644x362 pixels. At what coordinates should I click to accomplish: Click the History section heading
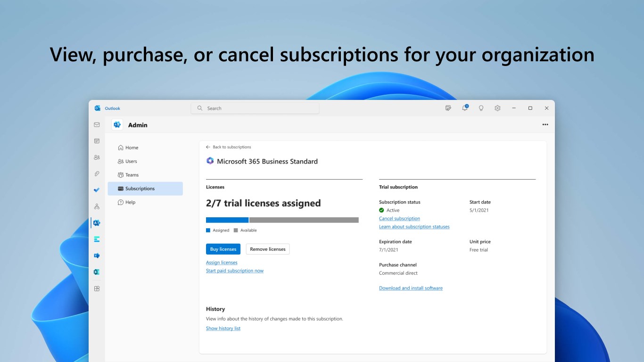click(x=215, y=309)
